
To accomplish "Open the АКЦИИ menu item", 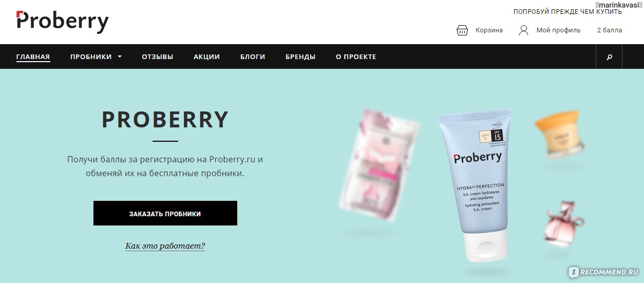I will pyautogui.click(x=206, y=57).
